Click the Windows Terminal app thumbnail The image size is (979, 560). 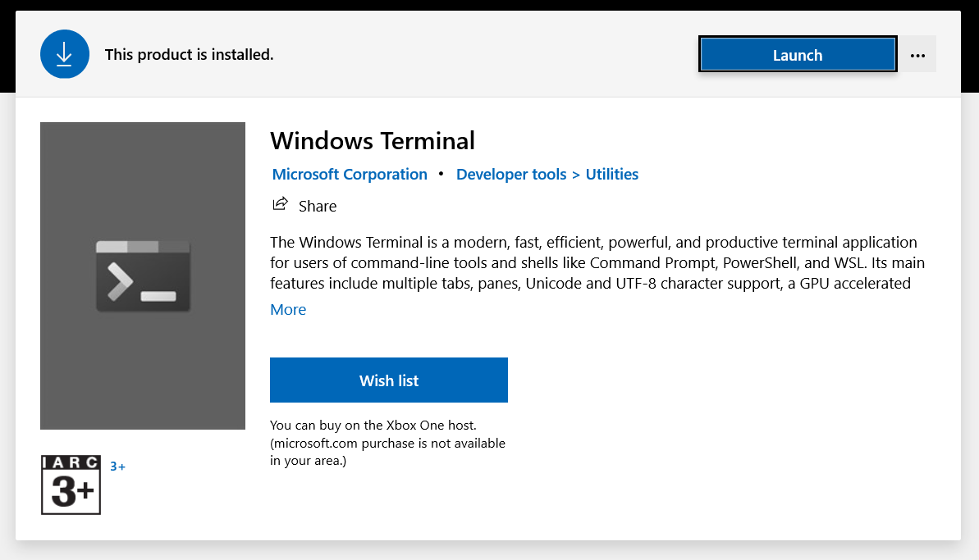click(142, 275)
